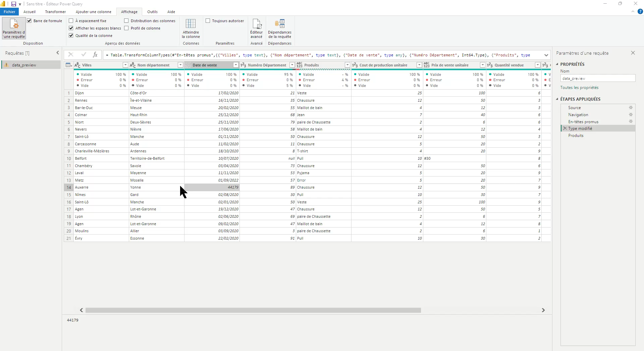Switch to Aide tab
The height and width of the screenshot is (351, 644).
pyautogui.click(x=171, y=12)
